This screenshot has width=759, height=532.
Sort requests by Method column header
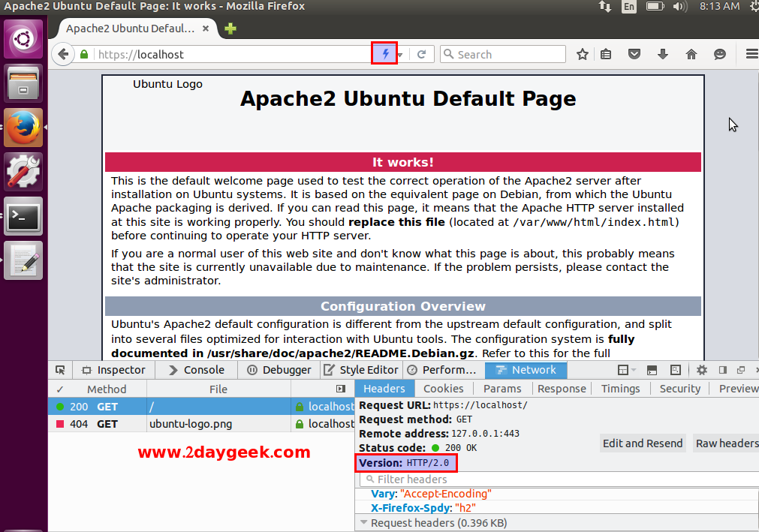[107, 389]
